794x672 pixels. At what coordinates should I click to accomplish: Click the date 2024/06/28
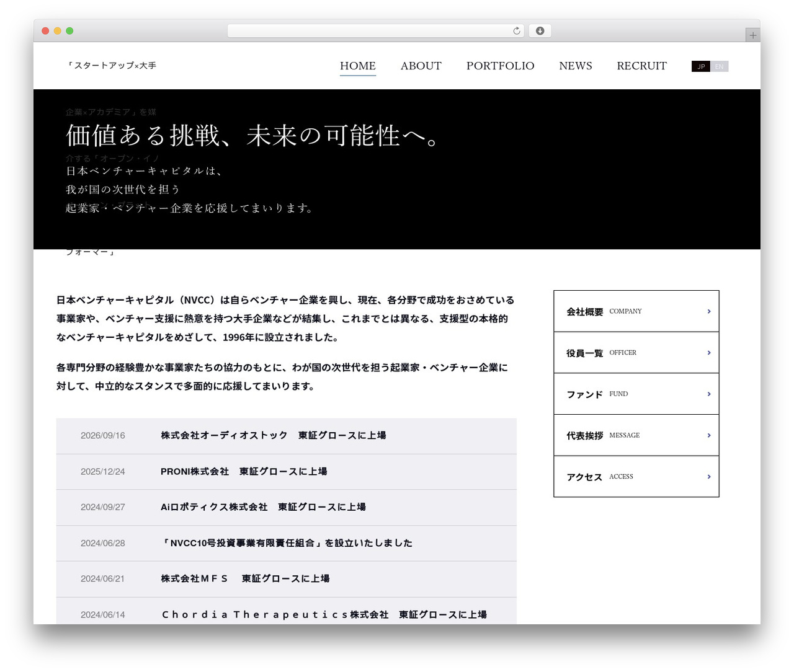(103, 543)
